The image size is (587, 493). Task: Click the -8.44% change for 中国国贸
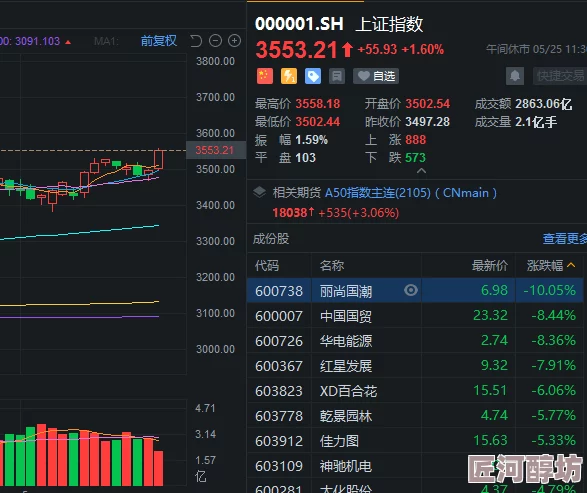(x=553, y=315)
